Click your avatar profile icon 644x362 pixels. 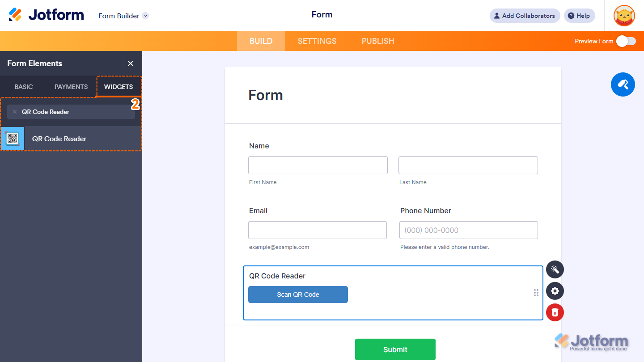(x=623, y=16)
